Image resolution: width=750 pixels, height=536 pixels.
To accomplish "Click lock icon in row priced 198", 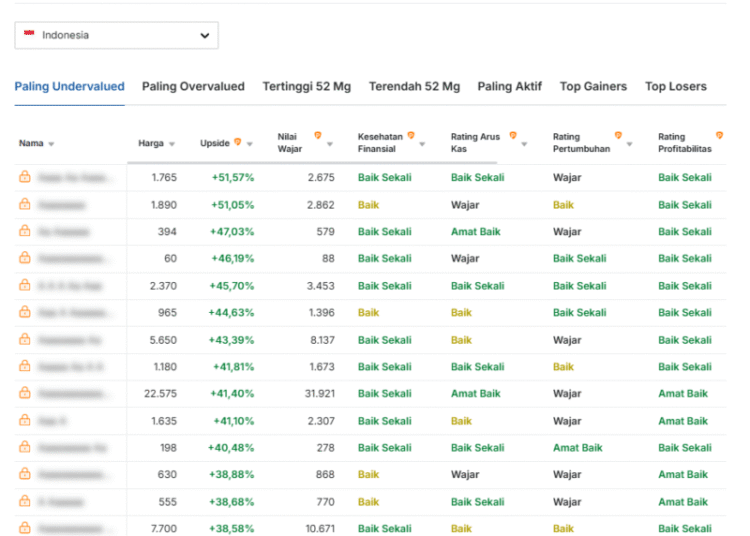I will pos(25,448).
